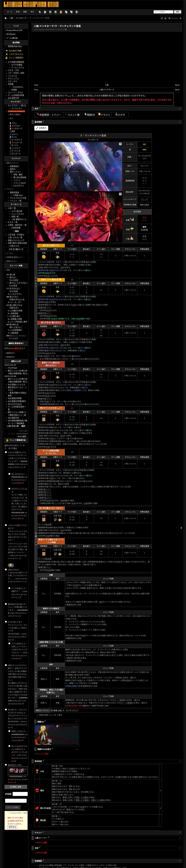Click the anchor icon at right of 目次 bar

tap(180, 108)
